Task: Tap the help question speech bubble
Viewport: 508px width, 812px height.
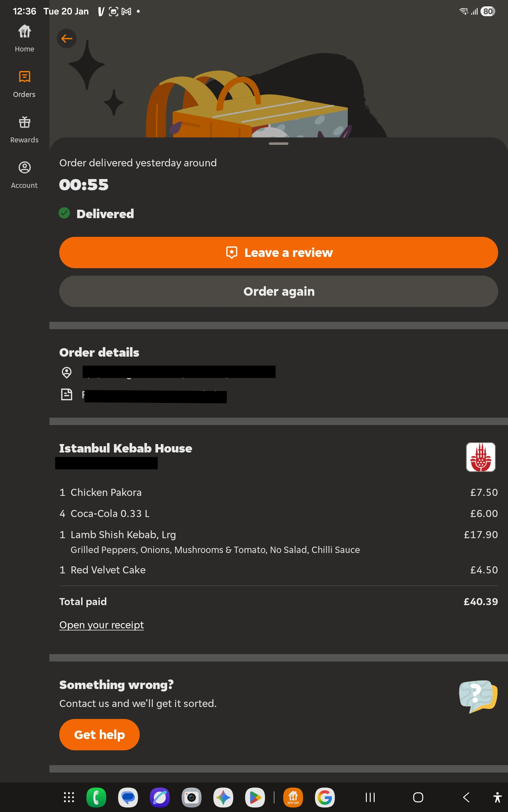Action: pyautogui.click(x=478, y=696)
